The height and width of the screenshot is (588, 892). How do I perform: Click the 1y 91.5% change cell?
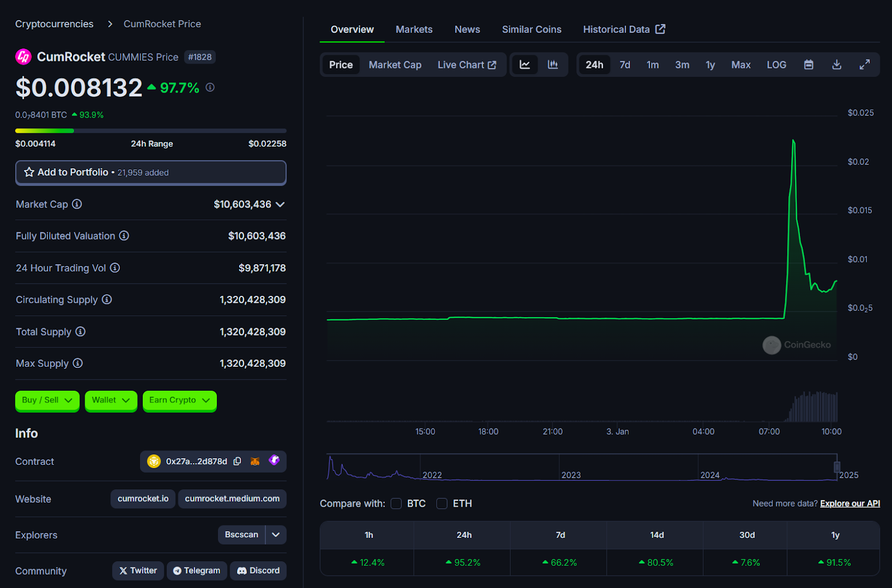point(834,563)
